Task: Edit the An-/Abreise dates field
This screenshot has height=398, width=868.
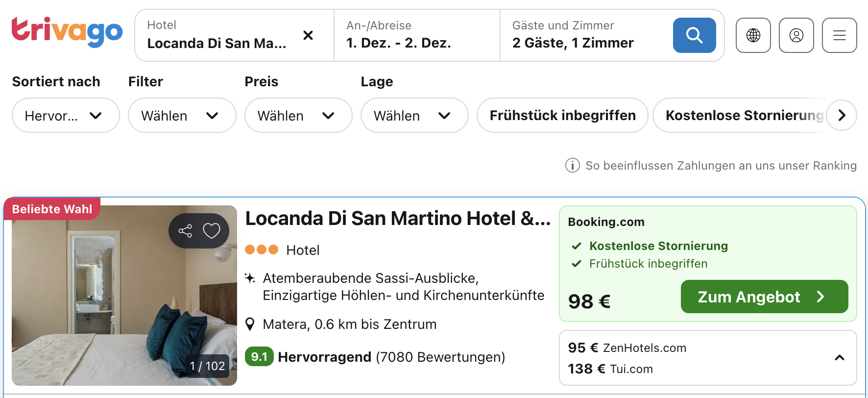Action: coord(416,35)
